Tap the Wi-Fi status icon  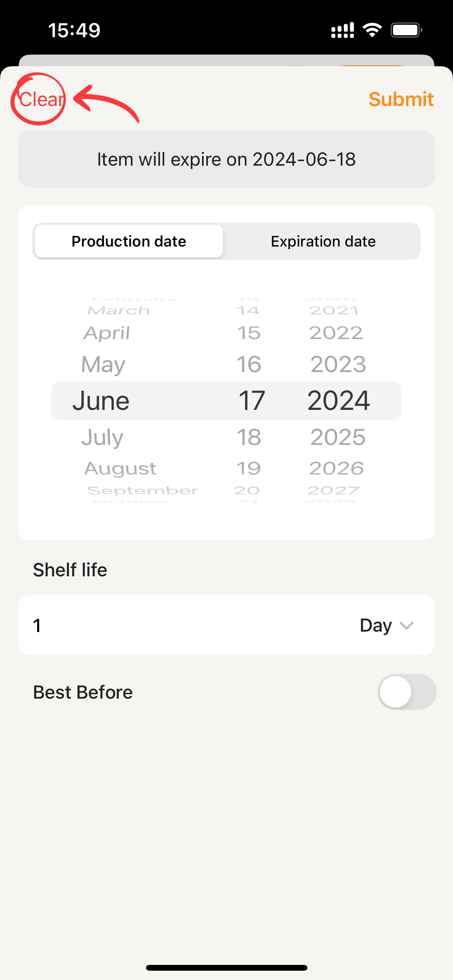coord(372,30)
